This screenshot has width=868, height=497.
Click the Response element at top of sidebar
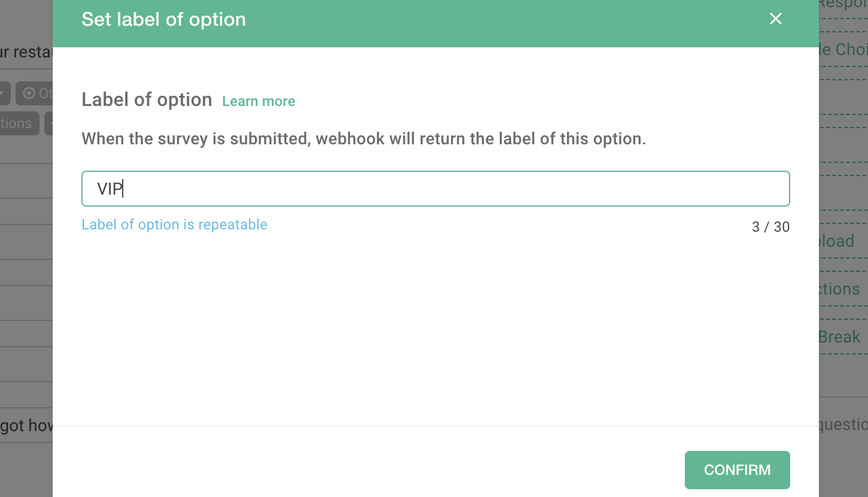click(x=844, y=4)
